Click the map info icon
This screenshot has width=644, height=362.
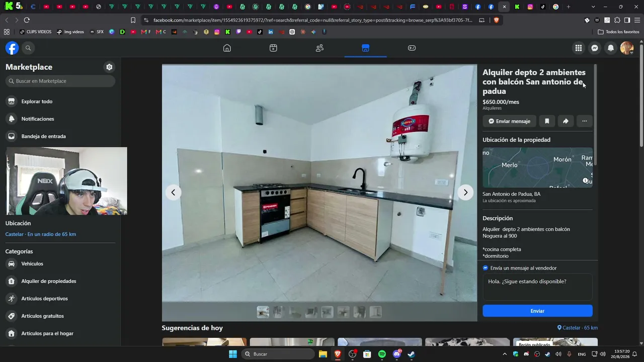(586, 180)
